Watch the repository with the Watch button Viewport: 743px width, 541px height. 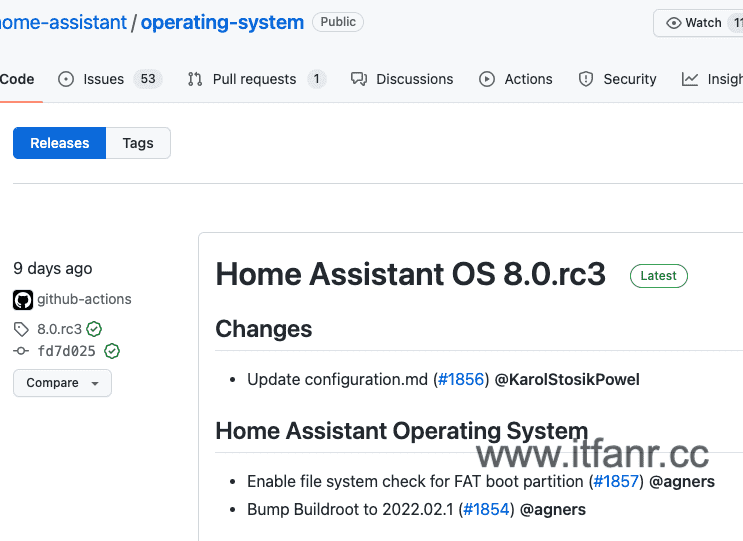pyautogui.click(x=698, y=22)
